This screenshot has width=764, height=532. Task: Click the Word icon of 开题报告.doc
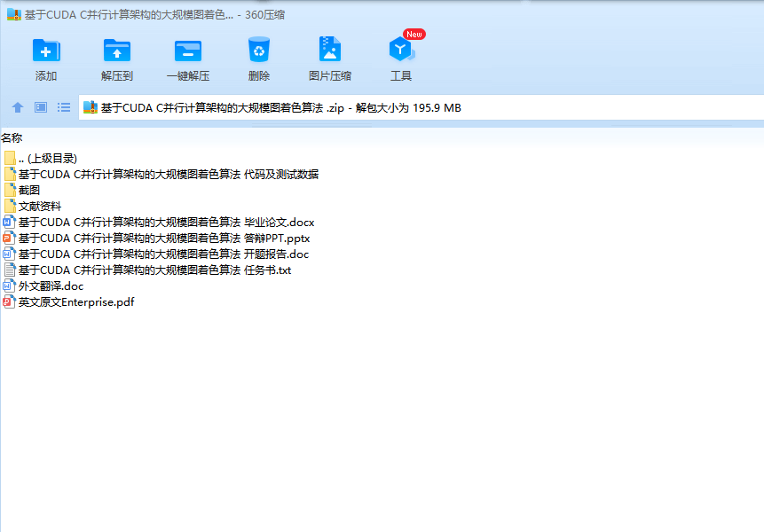pos(9,254)
